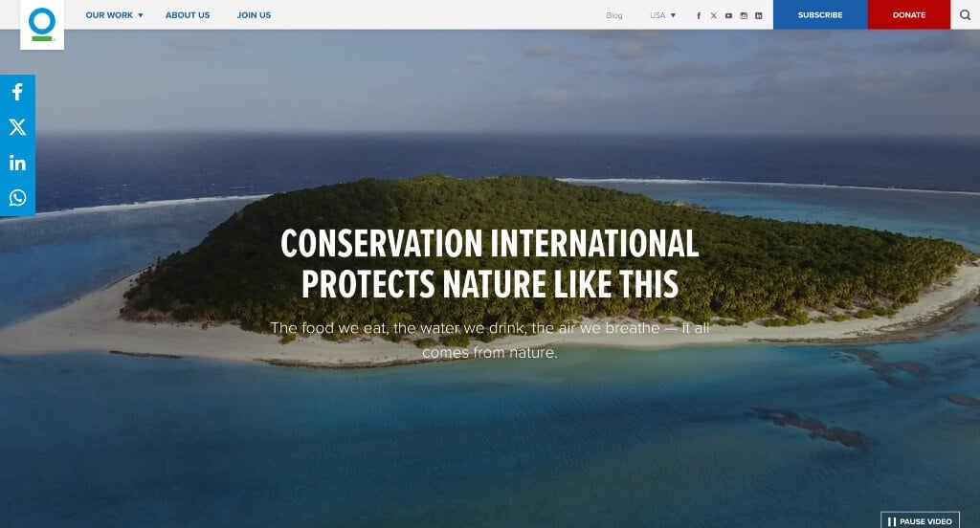Open X profile from the header icons
This screenshot has width=980, height=528.
point(714,15)
